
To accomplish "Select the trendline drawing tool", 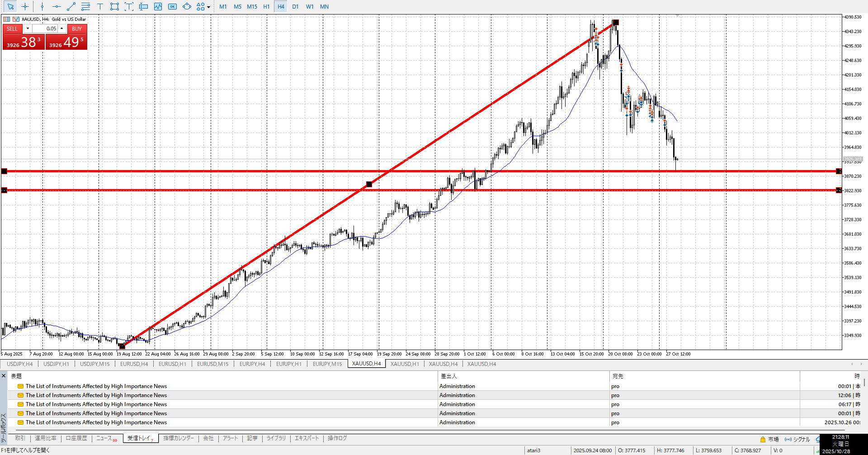I will pos(71,7).
